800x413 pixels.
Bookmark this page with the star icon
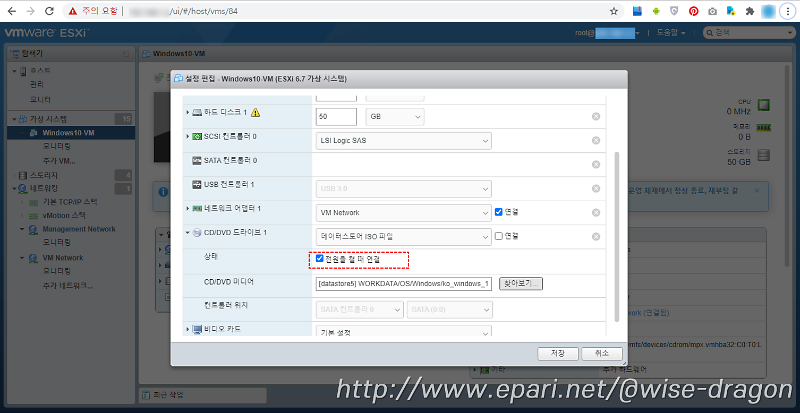click(614, 11)
